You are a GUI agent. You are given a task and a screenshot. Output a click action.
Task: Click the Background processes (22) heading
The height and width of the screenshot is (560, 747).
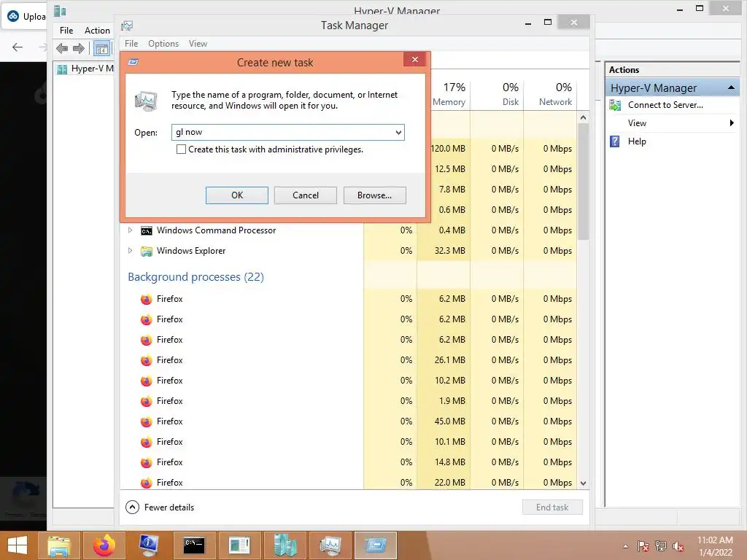196,277
